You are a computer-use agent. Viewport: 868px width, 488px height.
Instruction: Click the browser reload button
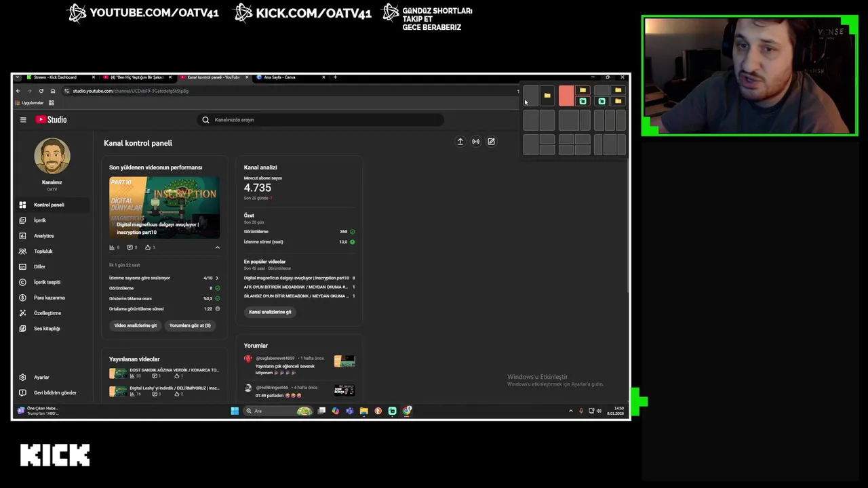[41, 91]
